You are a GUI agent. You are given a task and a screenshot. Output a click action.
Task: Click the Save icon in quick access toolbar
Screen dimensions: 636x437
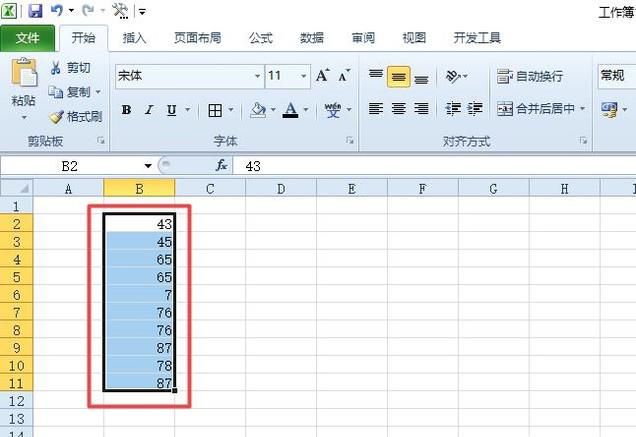click(36, 11)
